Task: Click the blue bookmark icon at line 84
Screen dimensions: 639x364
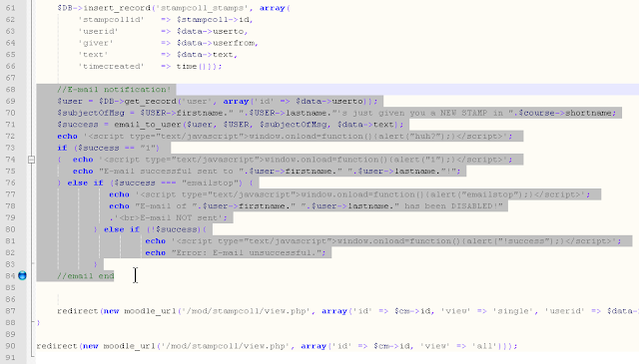Action: (x=22, y=275)
